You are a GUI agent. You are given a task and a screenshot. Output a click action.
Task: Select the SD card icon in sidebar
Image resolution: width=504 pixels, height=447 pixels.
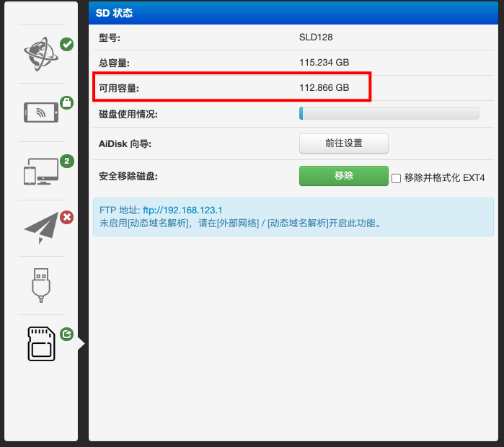[40, 344]
